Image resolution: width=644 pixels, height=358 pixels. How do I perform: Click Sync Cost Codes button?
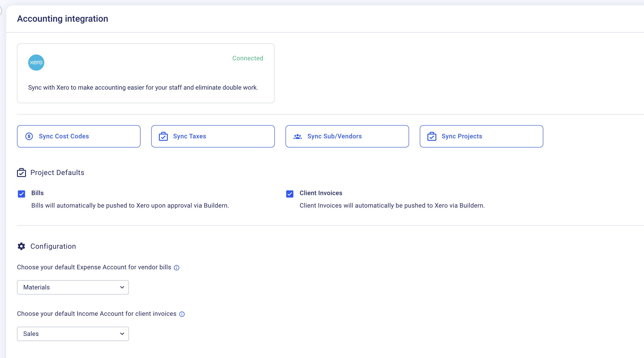(78, 136)
